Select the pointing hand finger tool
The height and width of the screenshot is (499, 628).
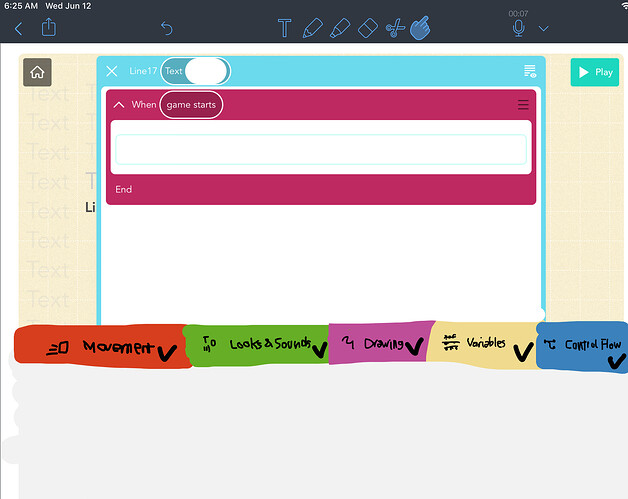pos(420,28)
